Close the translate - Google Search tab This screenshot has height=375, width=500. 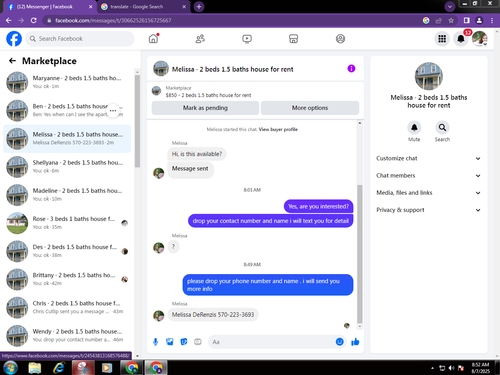[184, 7]
